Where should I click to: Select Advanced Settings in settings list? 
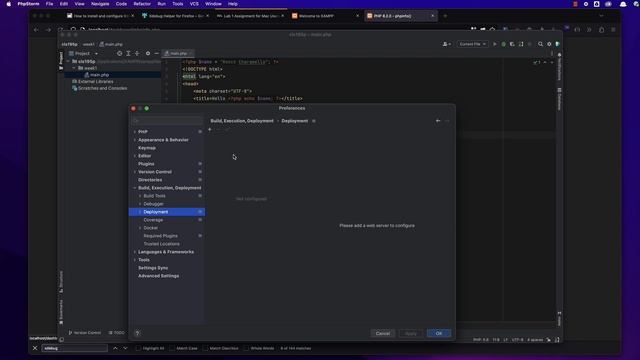158,276
